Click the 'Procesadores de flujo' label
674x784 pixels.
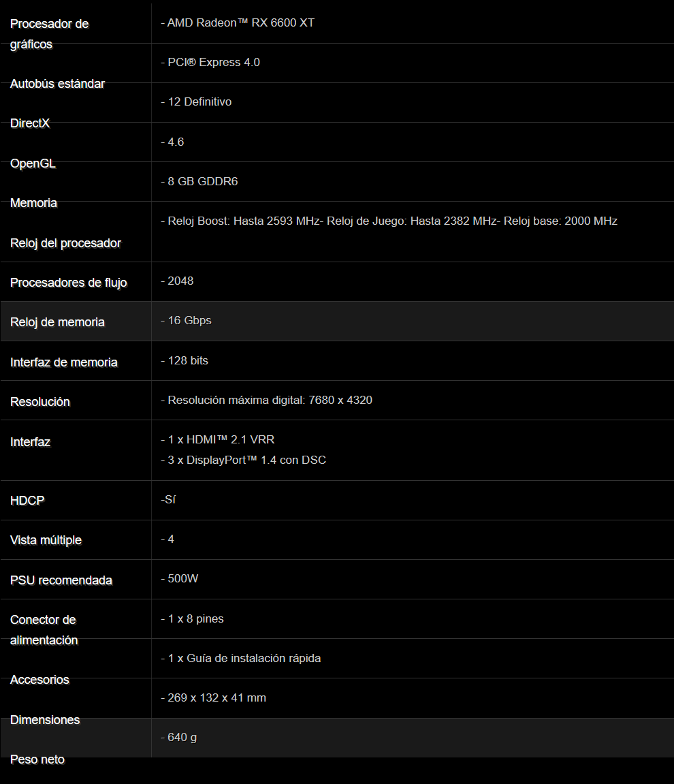(68, 283)
